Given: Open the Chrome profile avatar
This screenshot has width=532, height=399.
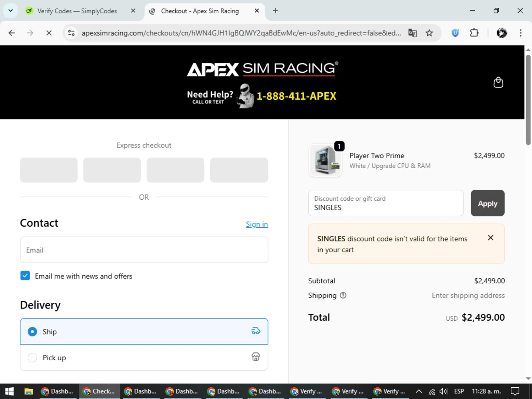Looking at the screenshot, I should coord(502,33).
